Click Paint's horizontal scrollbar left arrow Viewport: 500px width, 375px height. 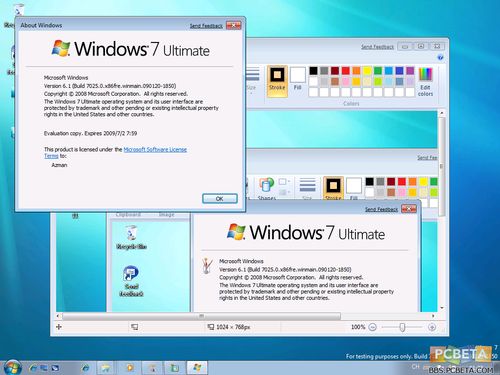(x=58, y=316)
